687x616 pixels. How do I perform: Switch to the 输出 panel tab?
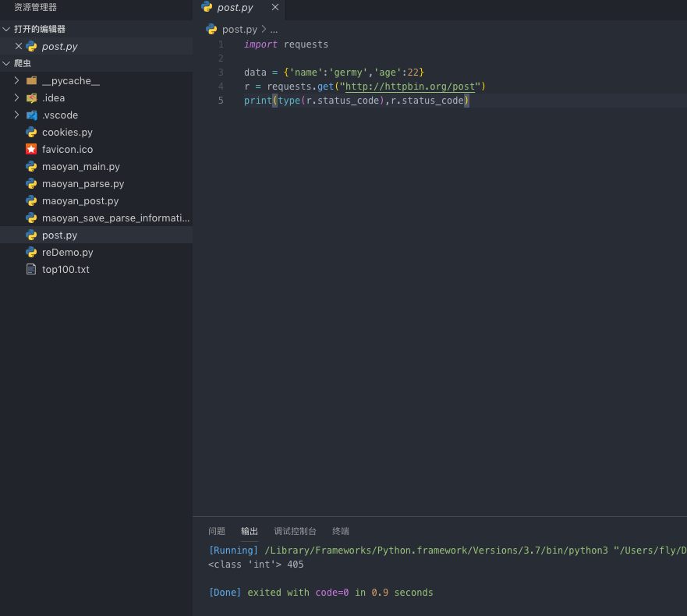tap(250, 531)
